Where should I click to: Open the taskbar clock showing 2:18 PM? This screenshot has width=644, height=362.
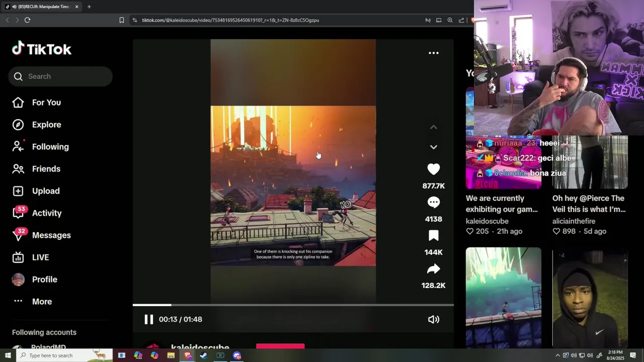tap(615, 355)
